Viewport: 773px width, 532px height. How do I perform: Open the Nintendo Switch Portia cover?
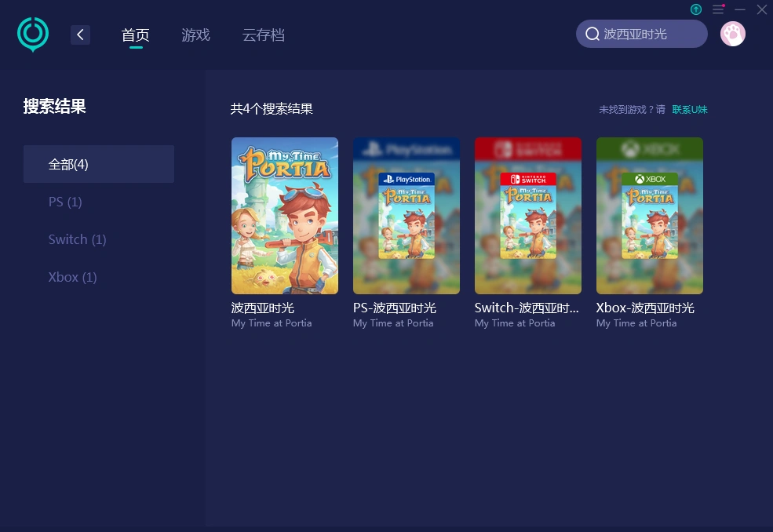click(528, 216)
